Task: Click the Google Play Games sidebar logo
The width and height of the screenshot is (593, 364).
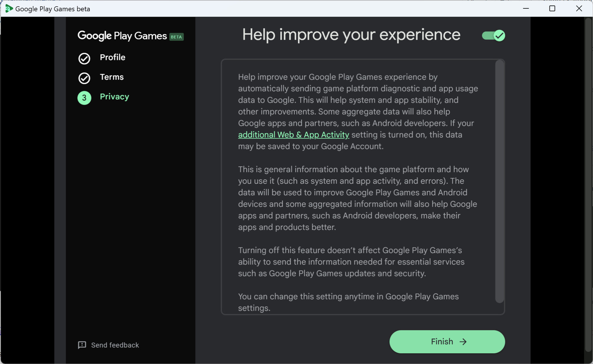Action: 122,36
